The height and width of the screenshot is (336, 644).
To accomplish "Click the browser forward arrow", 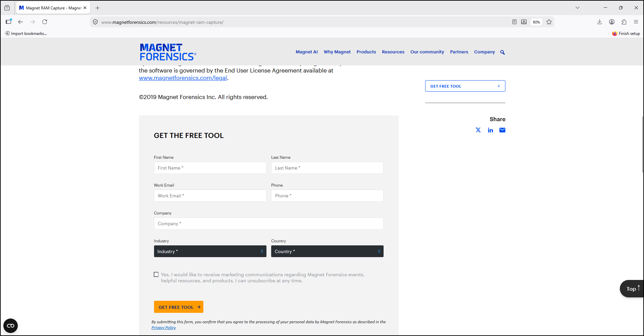I will [33, 22].
